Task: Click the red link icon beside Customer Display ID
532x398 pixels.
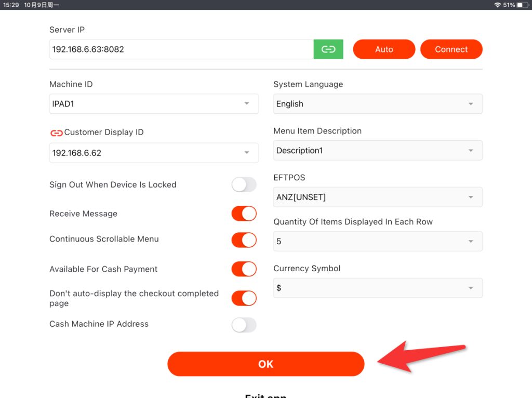Action: 56,132
